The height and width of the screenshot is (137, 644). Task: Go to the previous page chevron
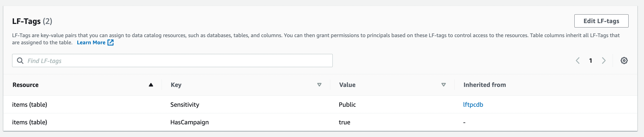(578, 61)
